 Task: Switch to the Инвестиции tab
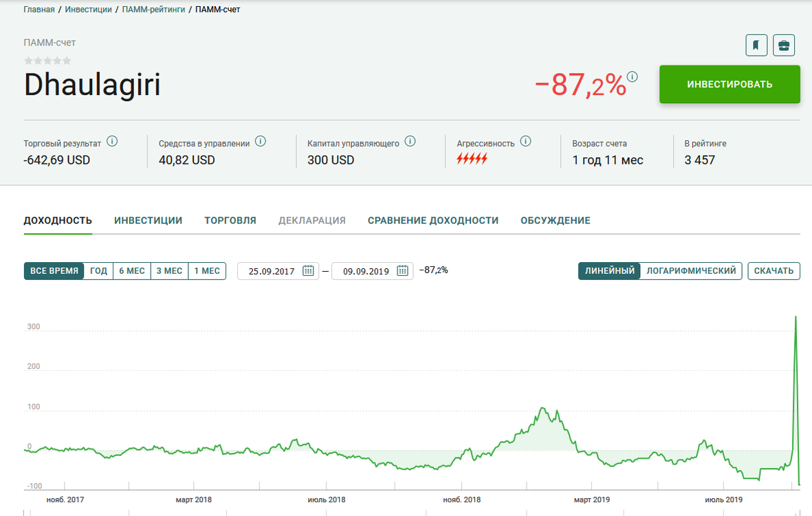pyautogui.click(x=148, y=220)
